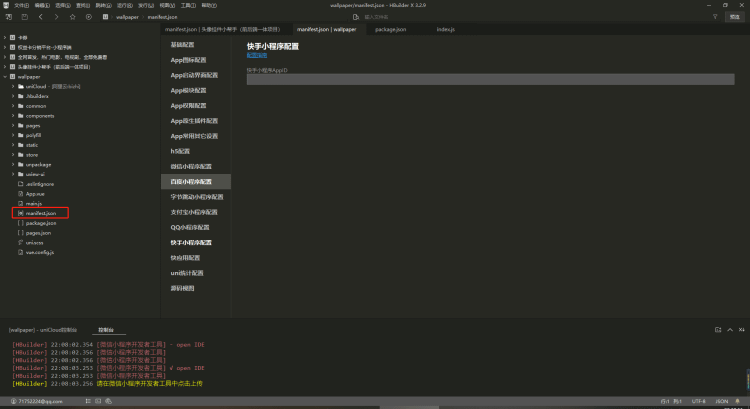
Task: Switch to the index.js tab
Action: 445,29
